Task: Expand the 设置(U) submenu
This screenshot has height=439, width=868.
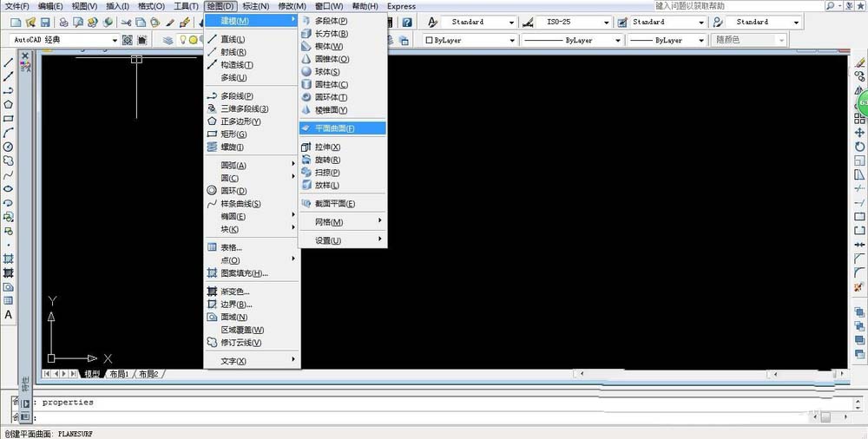Action: pyautogui.click(x=343, y=240)
